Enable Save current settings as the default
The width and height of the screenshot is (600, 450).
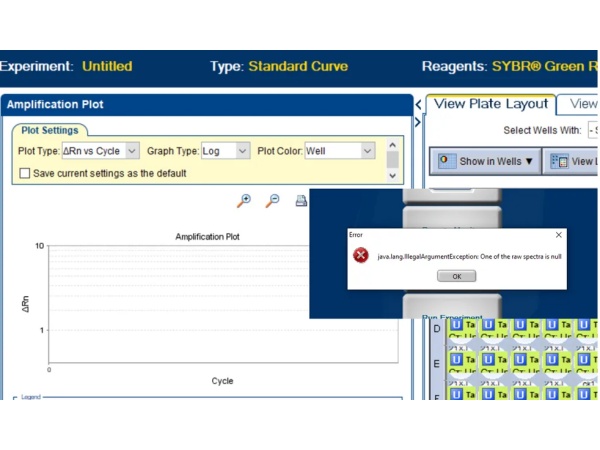coord(25,173)
